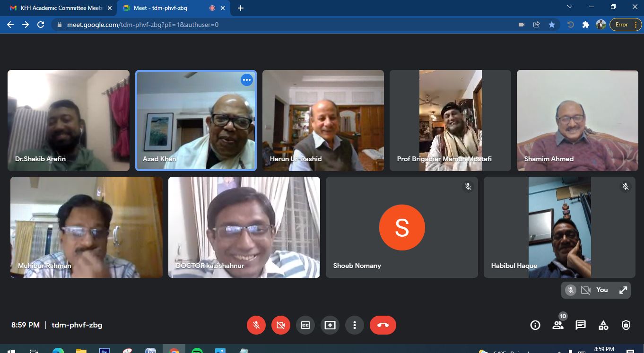
Task: Open host controls lock icon
Action: 626,325
